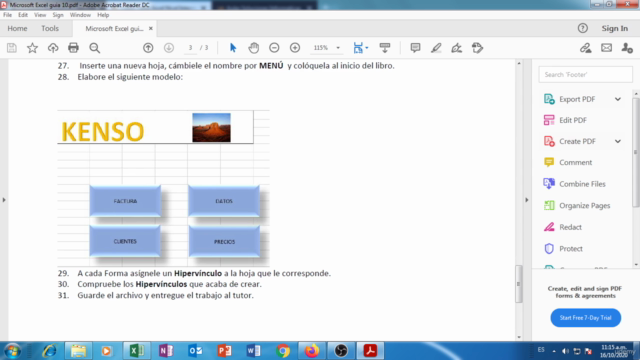640x360 pixels.
Task: Open the Combine Files tool
Action: (574, 184)
